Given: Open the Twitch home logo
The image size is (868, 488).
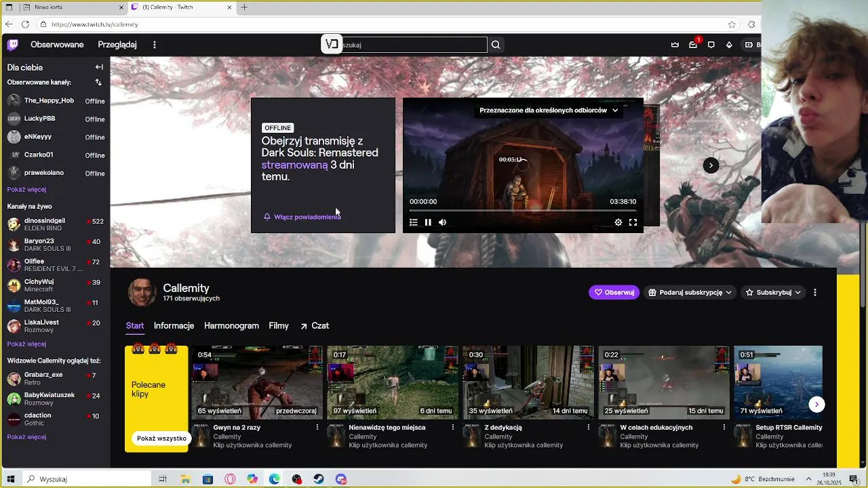Looking at the screenshot, I should (x=13, y=45).
